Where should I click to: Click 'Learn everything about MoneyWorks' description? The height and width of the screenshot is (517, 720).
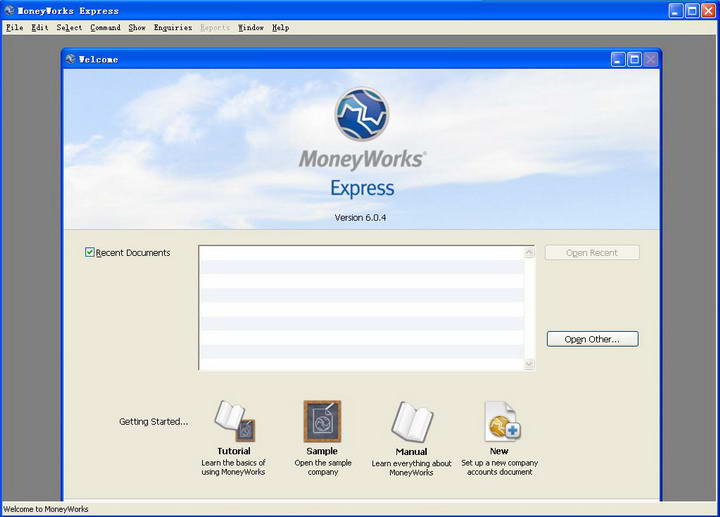pos(411,468)
